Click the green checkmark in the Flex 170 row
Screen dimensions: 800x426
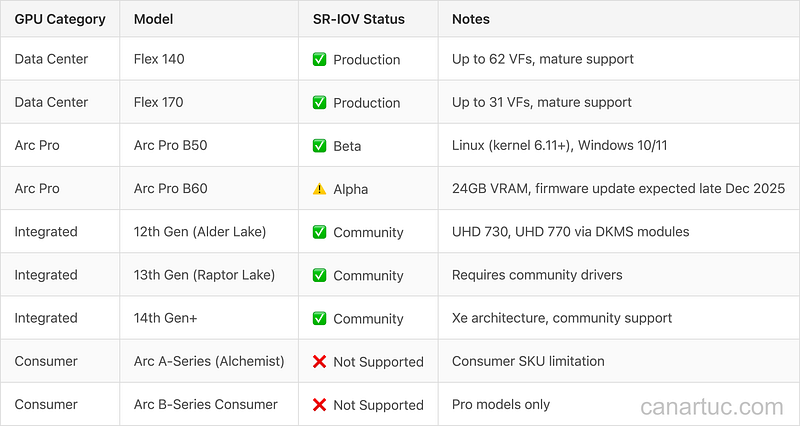(319, 103)
